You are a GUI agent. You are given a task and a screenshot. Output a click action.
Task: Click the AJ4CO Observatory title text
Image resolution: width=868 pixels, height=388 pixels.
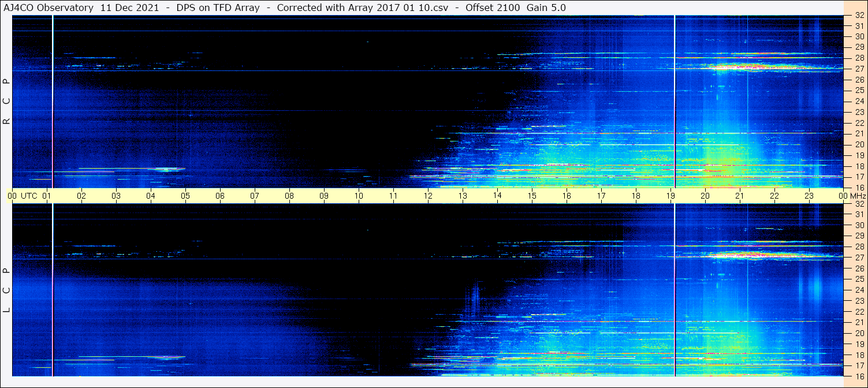(x=48, y=8)
